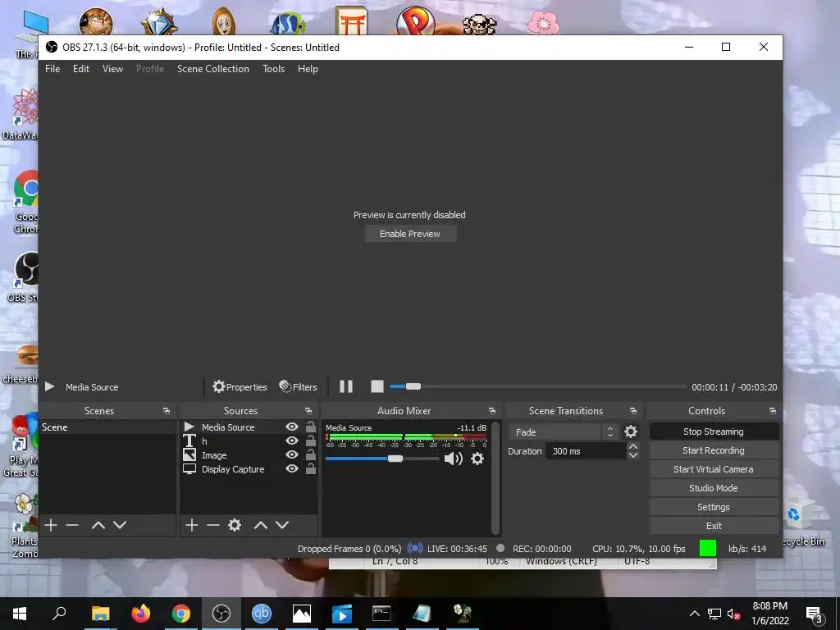Viewport: 840px width, 630px height.
Task: Toggle lock on Image source
Action: pyautogui.click(x=310, y=454)
